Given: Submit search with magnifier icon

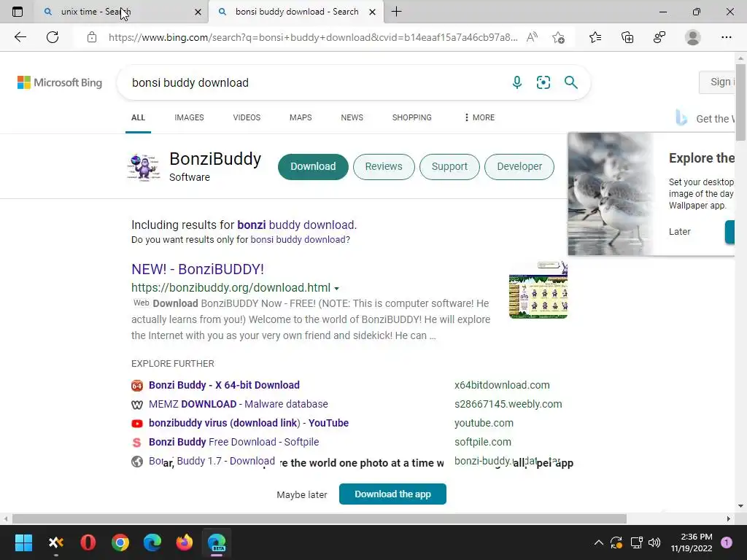Looking at the screenshot, I should 570,82.
